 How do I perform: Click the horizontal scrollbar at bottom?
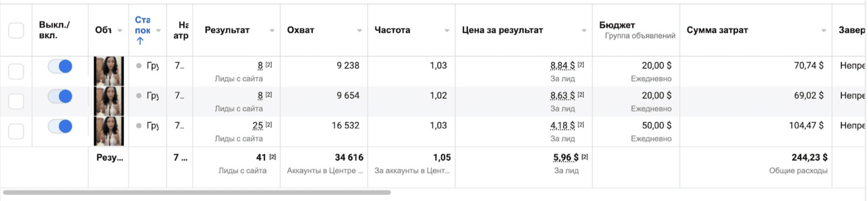(197, 193)
